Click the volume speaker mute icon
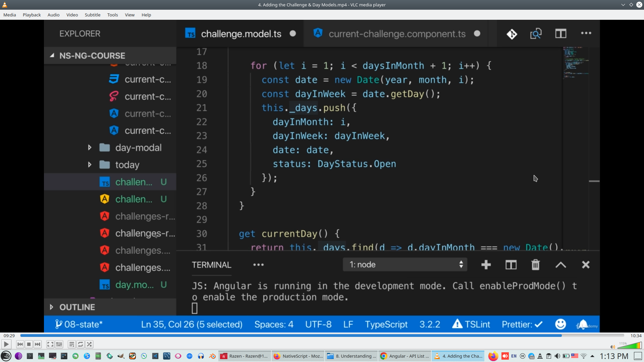644x362 pixels. coord(612,347)
